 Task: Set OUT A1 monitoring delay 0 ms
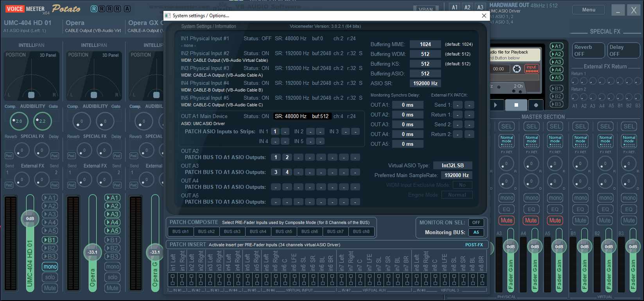[407, 105]
